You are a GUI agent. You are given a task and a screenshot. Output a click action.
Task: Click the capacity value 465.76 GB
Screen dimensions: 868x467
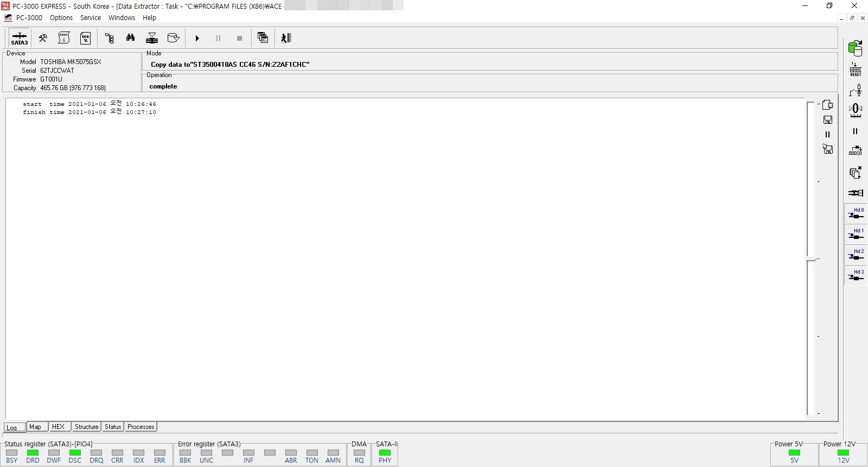point(73,88)
